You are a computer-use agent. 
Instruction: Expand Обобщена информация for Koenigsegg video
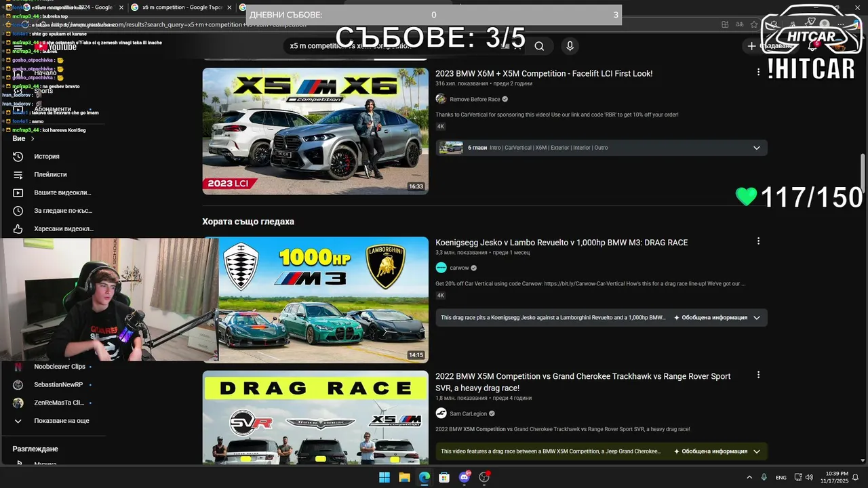[x=717, y=317]
